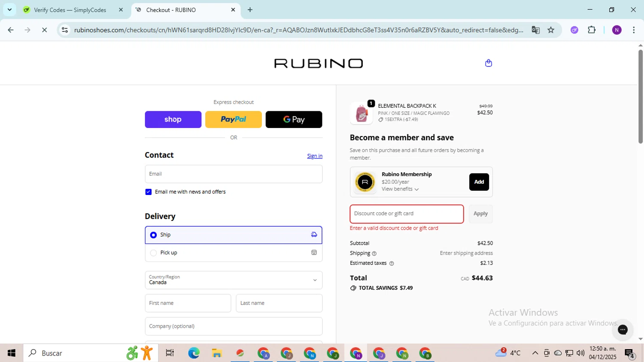
Task: Bookmark this page with star icon
Action: [x=551, y=30]
